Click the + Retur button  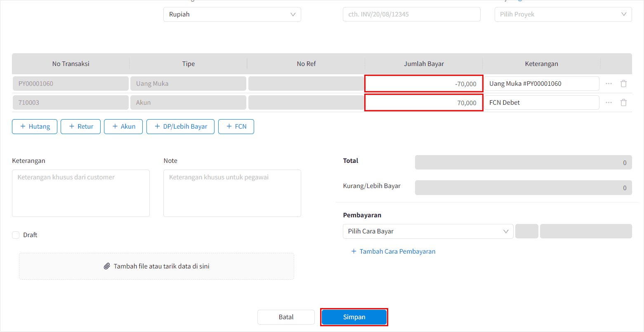80,127
